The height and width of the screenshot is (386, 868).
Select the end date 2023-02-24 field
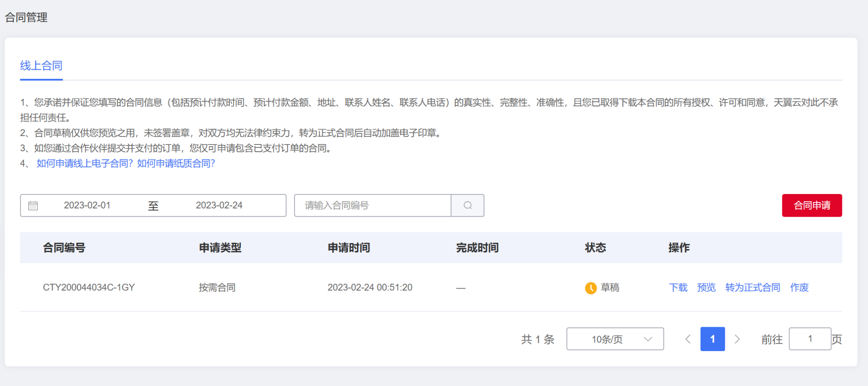pyautogui.click(x=220, y=205)
